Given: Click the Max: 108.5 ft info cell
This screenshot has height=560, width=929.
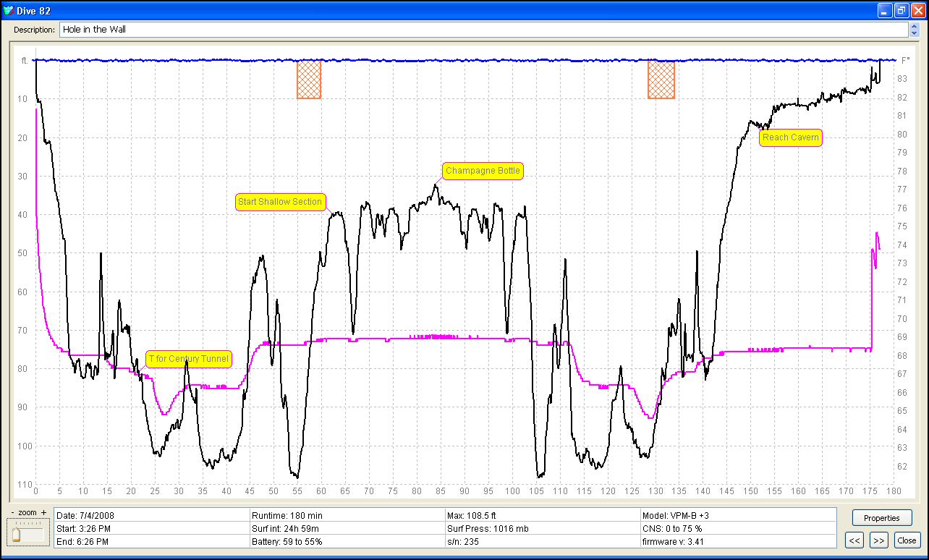Looking at the screenshot, I should point(543,516).
